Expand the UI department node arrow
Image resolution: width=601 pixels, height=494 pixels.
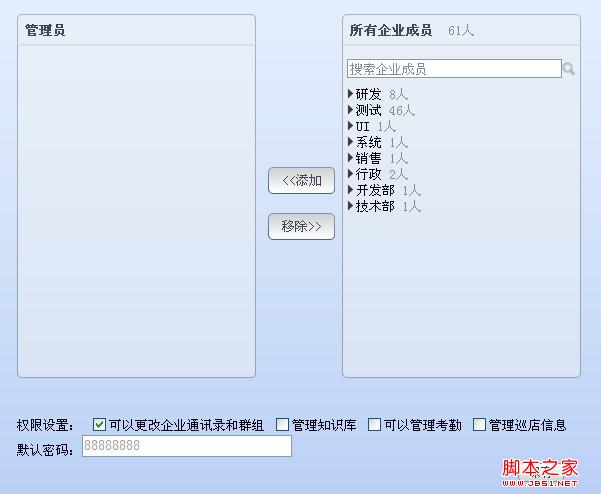tap(351, 126)
